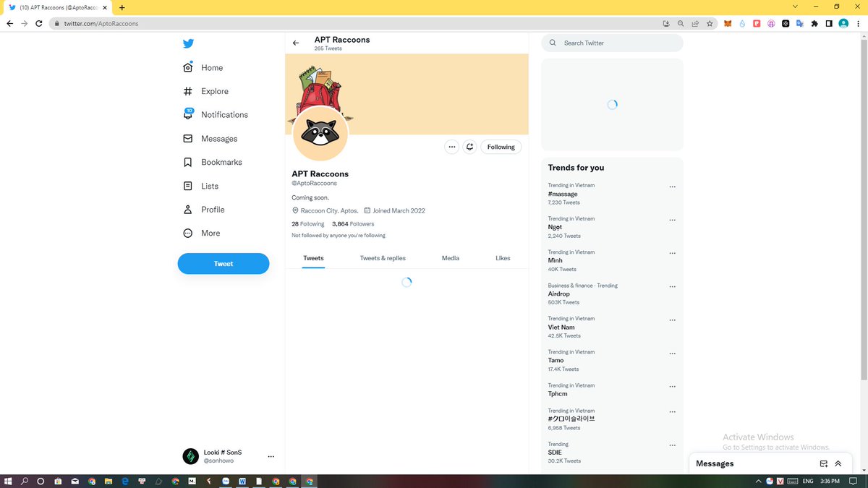Image resolution: width=868 pixels, height=488 pixels.
Task: Open the Windows Start menu
Action: (9, 481)
